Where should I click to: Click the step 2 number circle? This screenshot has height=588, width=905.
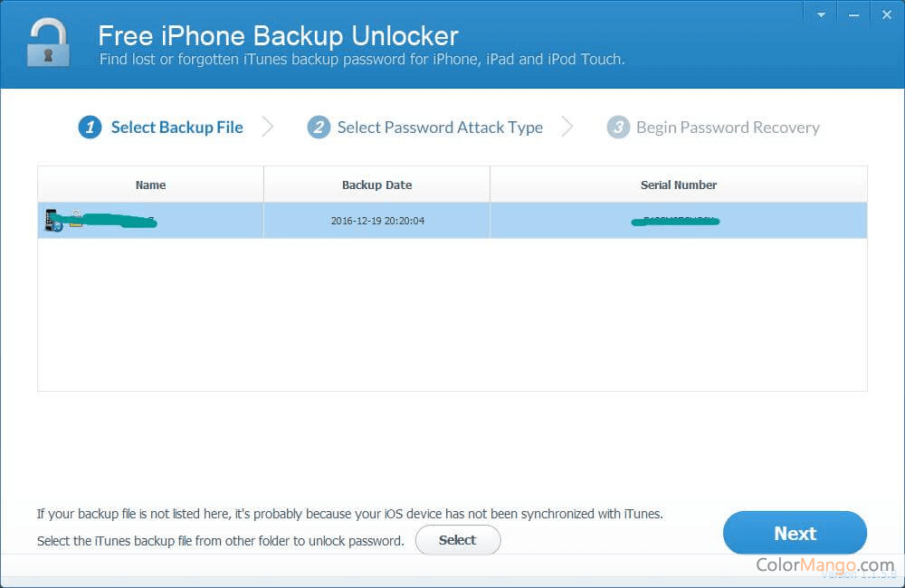tap(319, 128)
